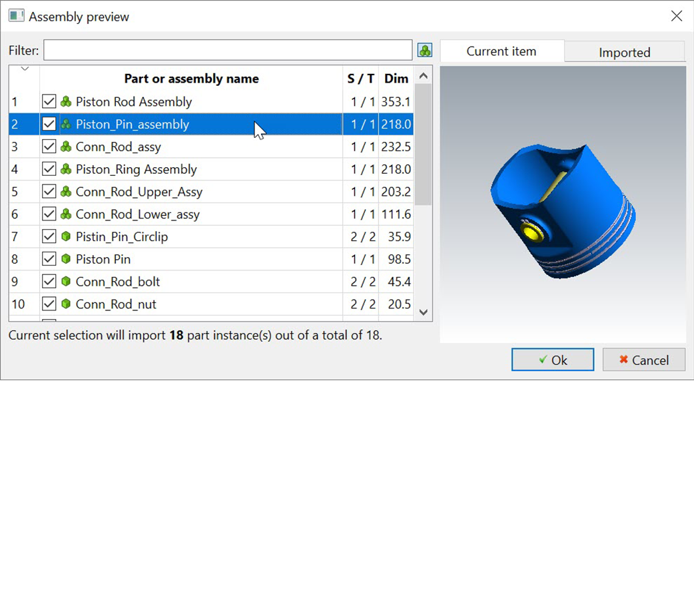
Task: Click the S / T column header
Action: tap(361, 79)
